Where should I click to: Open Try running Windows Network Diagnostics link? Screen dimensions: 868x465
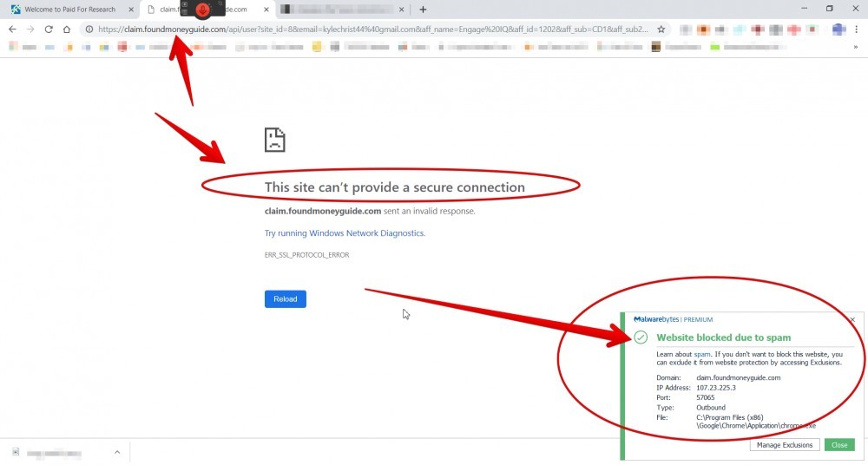(x=345, y=233)
